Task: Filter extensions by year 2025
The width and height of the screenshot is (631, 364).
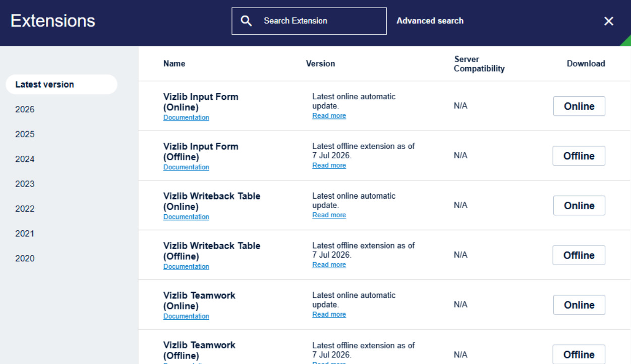Action: tap(25, 134)
